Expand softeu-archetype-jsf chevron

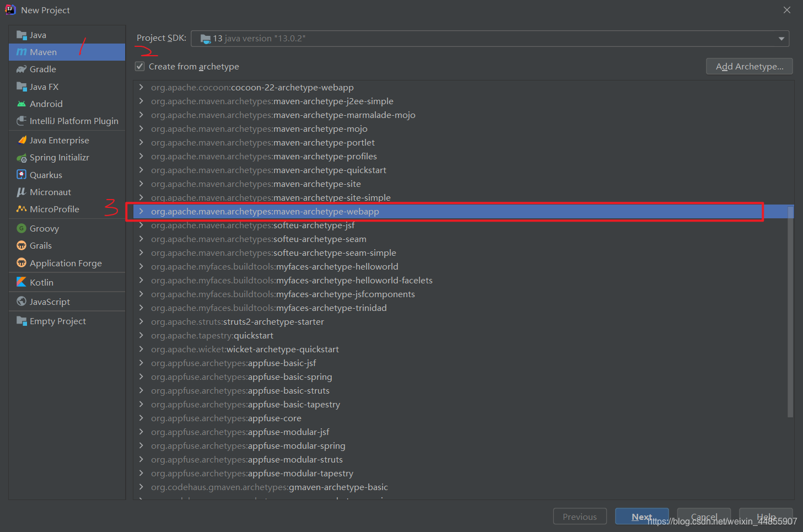141,225
